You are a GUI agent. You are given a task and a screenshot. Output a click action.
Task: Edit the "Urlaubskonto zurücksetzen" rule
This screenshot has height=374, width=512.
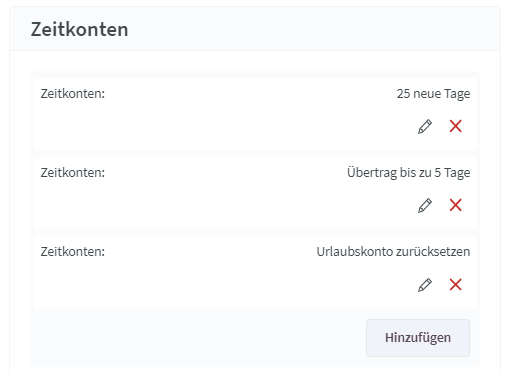[x=425, y=285]
